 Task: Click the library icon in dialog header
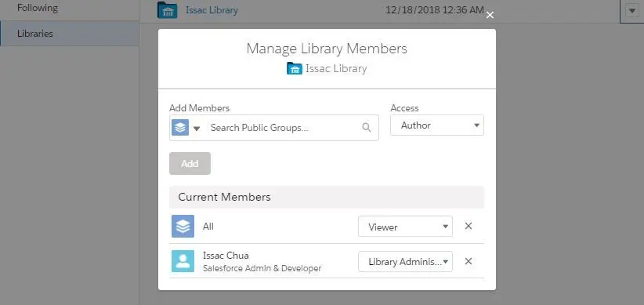[x=295, y=69]
